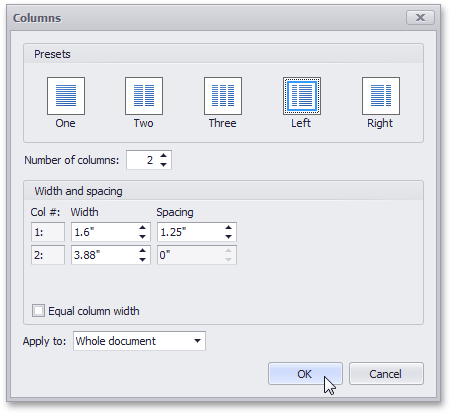Select the One column preset icon

[x=66, y=96]
